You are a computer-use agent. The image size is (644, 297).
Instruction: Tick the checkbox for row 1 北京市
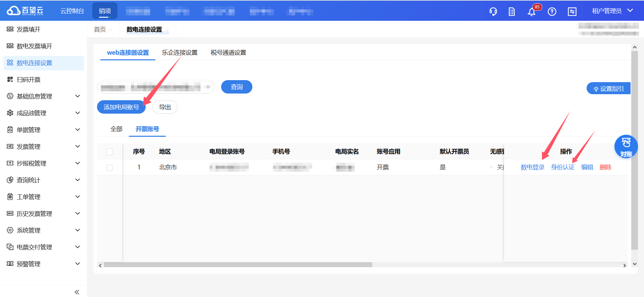click(x=110, y=168)
